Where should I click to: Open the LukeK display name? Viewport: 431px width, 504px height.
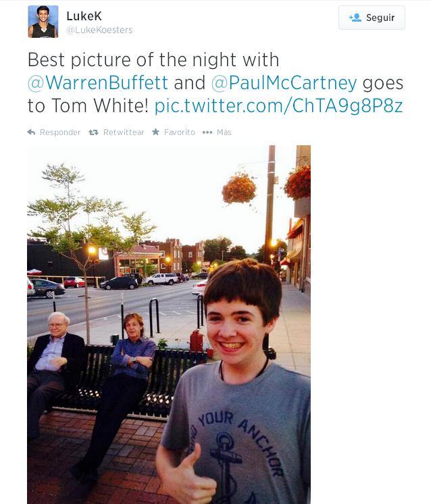point(84,16)
